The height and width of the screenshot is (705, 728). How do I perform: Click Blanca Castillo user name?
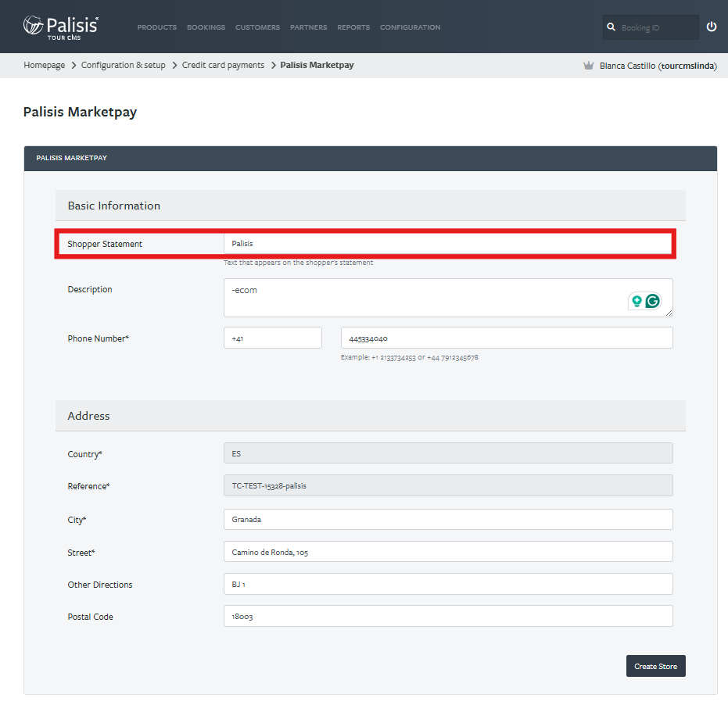pyautogui.click(x=658, y=66)
